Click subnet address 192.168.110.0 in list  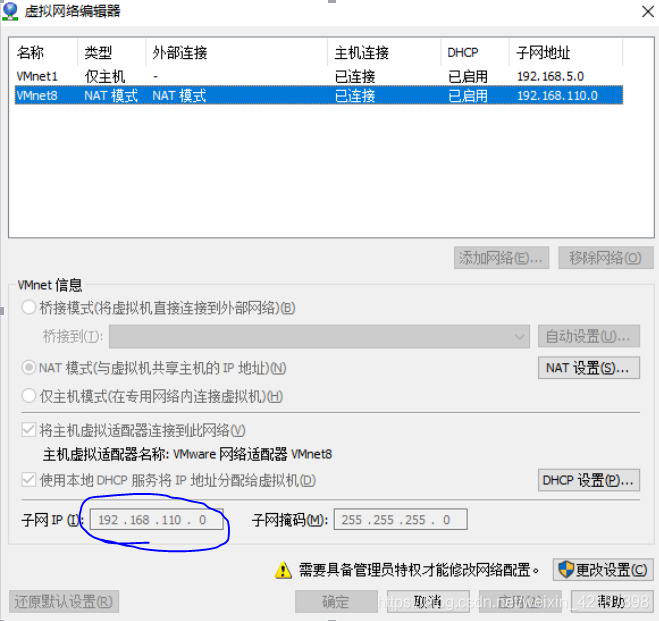(x=557, y=95)
